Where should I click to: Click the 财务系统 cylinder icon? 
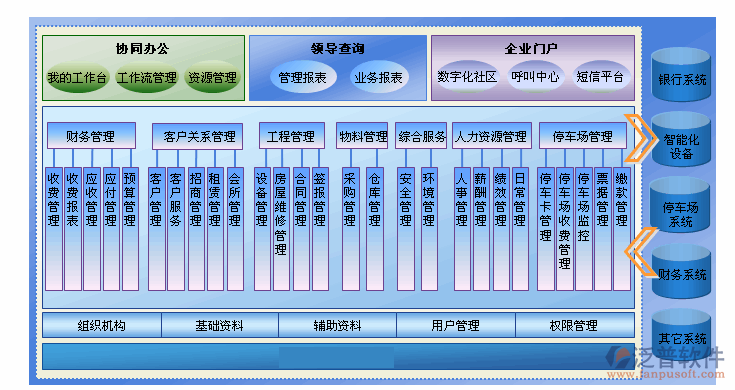681,271
